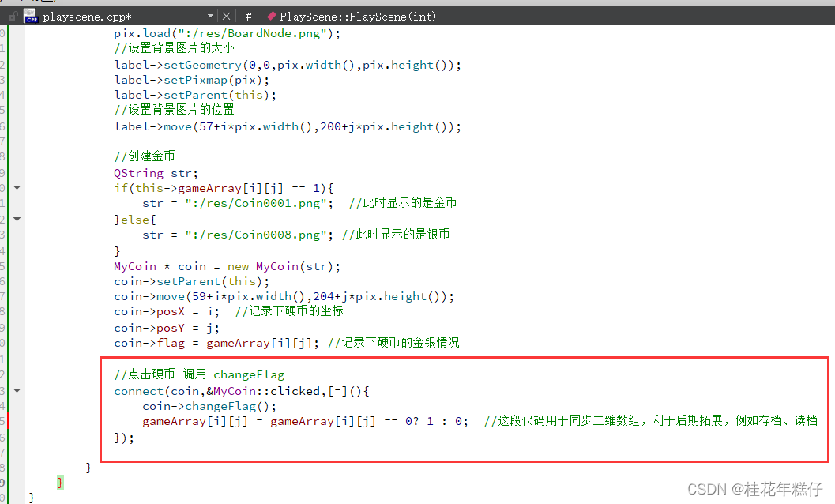Click the QString str; declaration
Screen dimensions: 835x504
click(156, 173)
